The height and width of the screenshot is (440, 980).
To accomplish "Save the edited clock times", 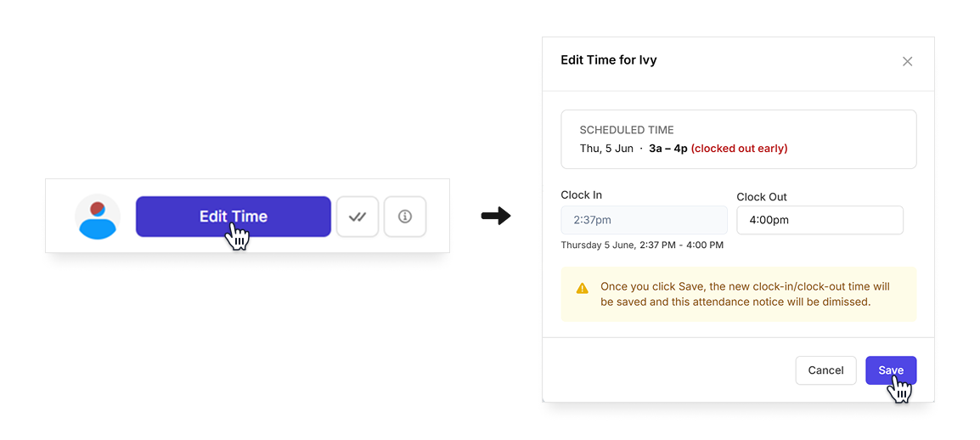I will tap(891, 370).
